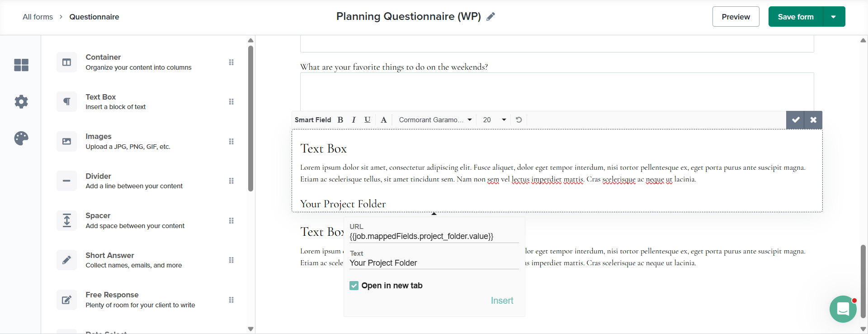The height and width of the screenshot is (334, 868).
Task: Confirm text edits with checkmark button
Action: point(795,120)
